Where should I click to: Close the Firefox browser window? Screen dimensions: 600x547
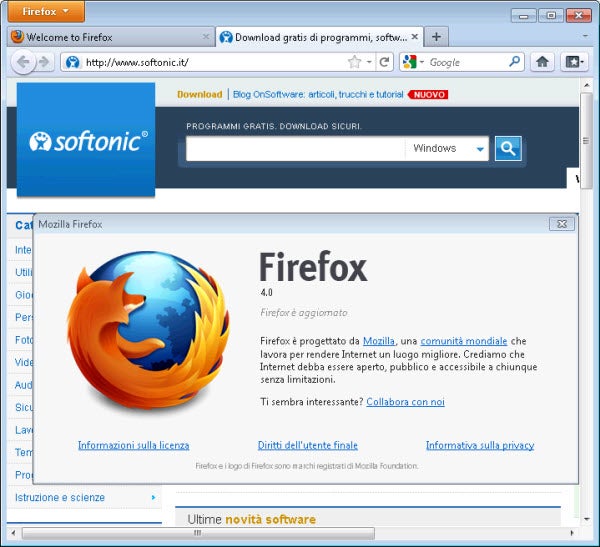coord(579,15)
